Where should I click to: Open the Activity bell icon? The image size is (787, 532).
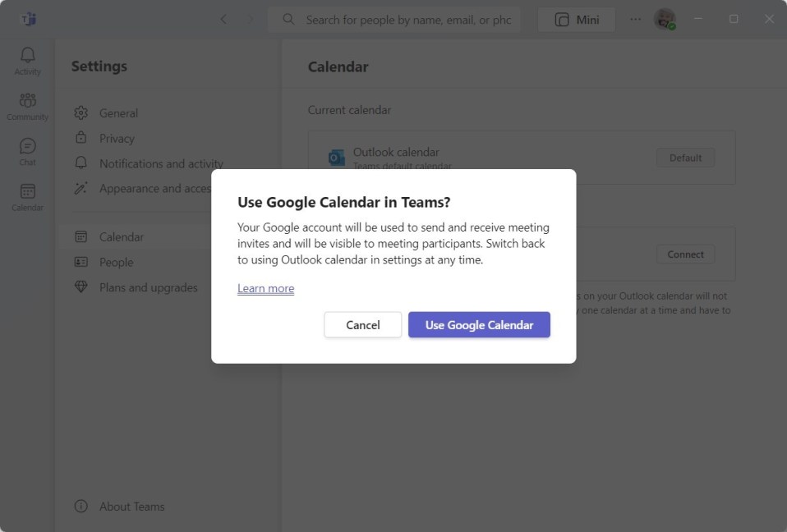pyautogui.click(x=28, y=56)
